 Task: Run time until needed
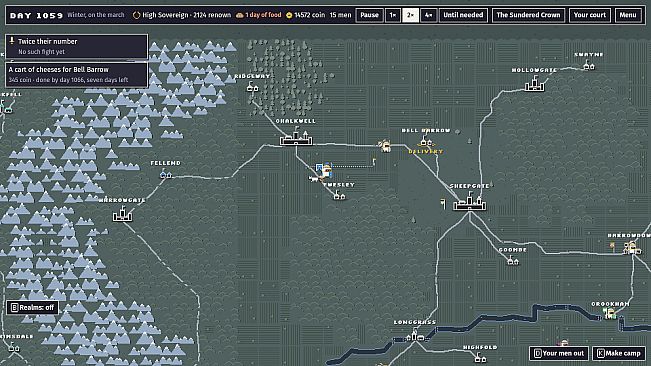click(x=463, y=15)
